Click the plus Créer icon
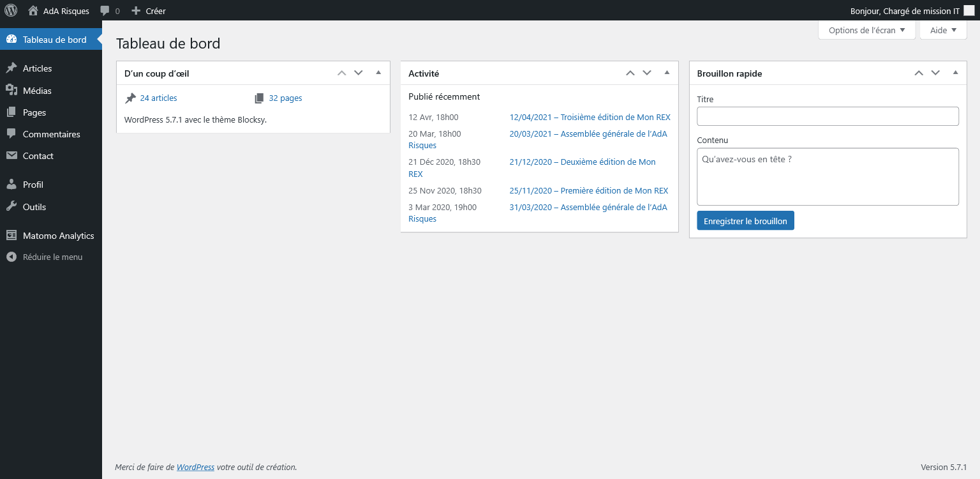The width and height of the screenshot is (980, 479). [x=136, y=11]
